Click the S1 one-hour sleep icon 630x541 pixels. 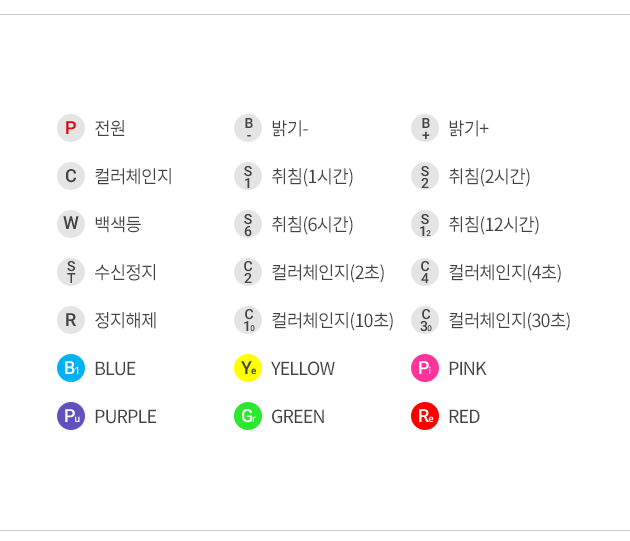pyautogui.click(x=248, y=176)
